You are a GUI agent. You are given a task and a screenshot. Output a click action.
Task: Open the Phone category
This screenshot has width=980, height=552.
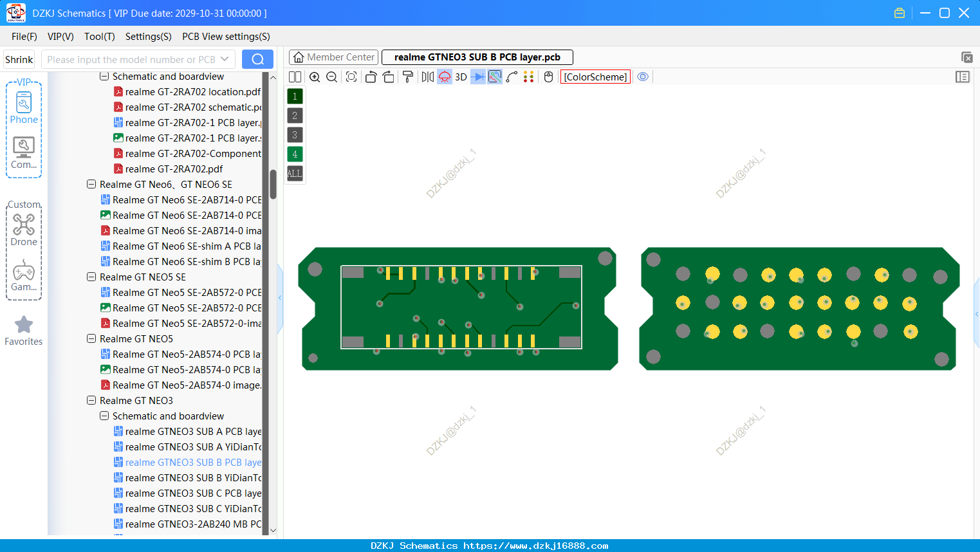pos(24,107)
